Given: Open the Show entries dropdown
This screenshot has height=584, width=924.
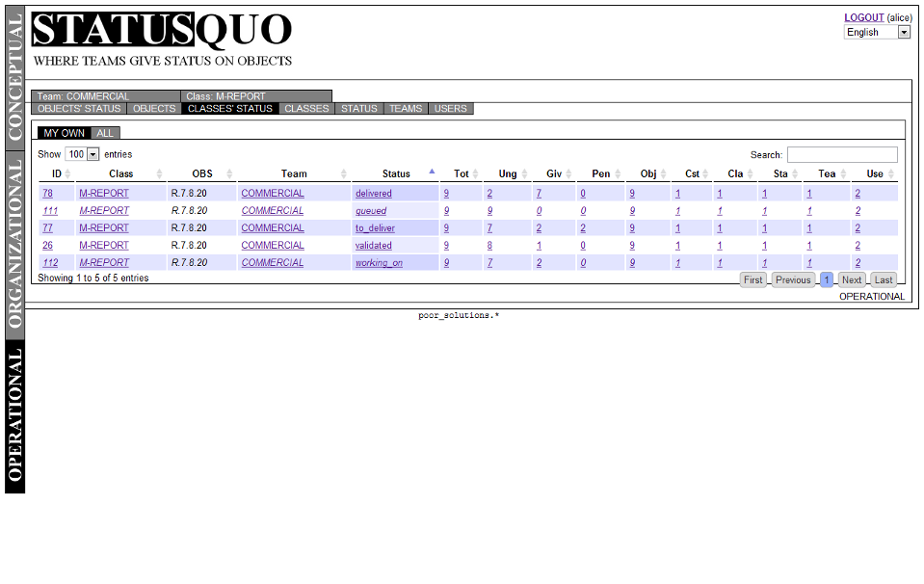Looking at the screenshot, I should point(84,154).
